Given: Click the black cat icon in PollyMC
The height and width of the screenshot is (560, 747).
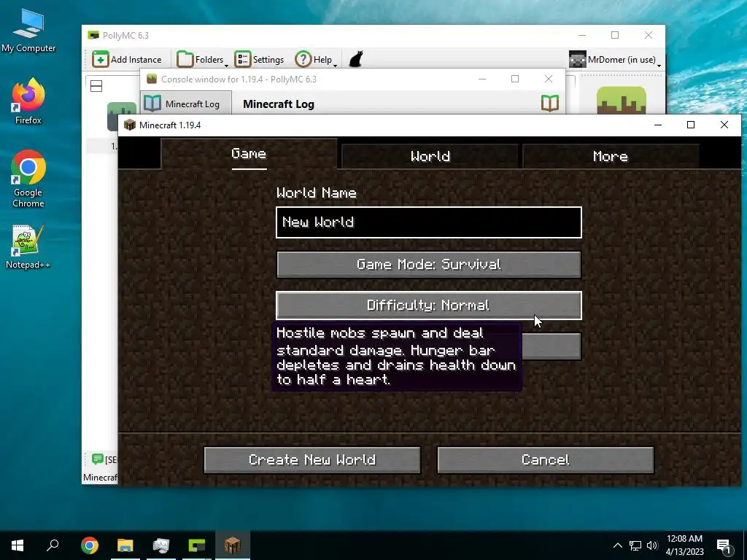Looking at the screenshot, I should (356, 60).
